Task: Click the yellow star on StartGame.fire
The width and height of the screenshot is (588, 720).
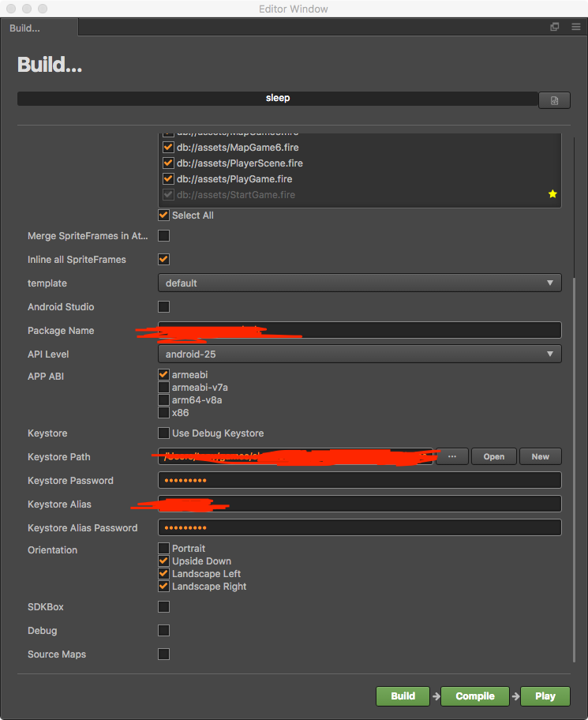Action: click(x=552, y=194)
